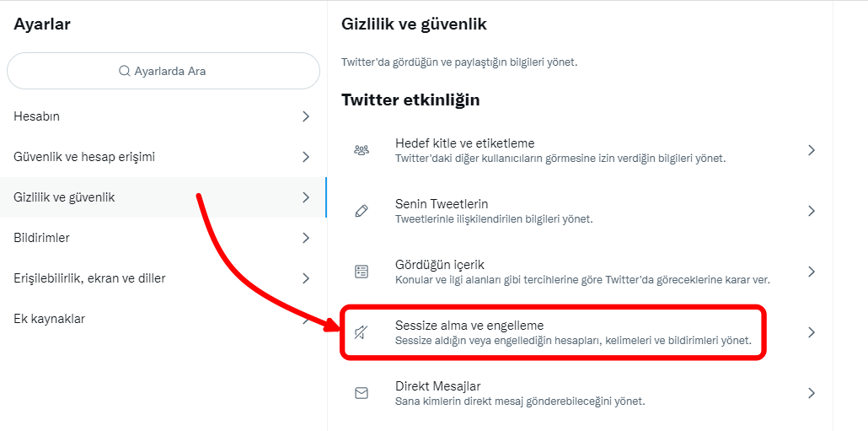The height and width of the screenshot is (431, 868).
Task: Open the Ek kaynaklar menu item
Action: click(50, 319)
